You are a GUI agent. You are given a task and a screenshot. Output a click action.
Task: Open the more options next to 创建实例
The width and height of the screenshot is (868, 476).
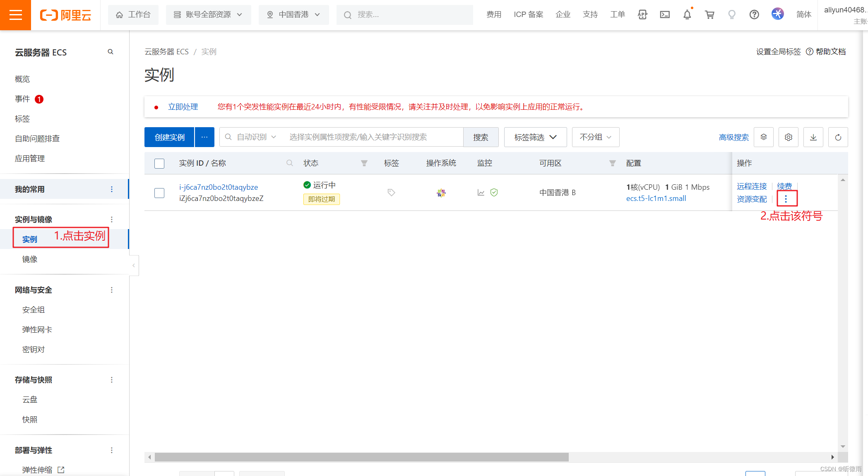[204, 137]
